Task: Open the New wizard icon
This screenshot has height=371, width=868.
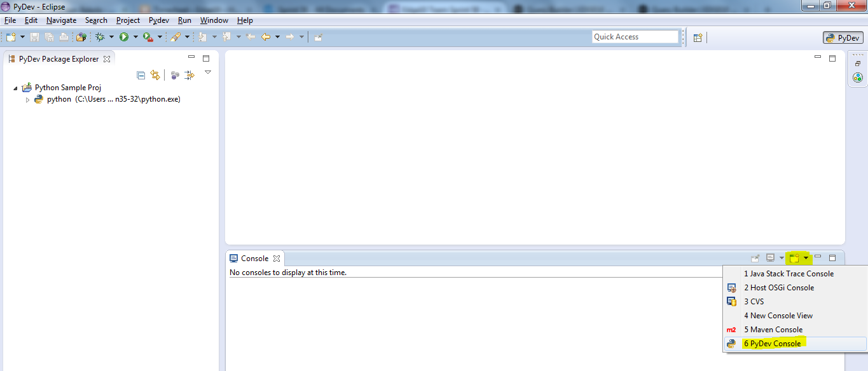Action: point(11,37)
